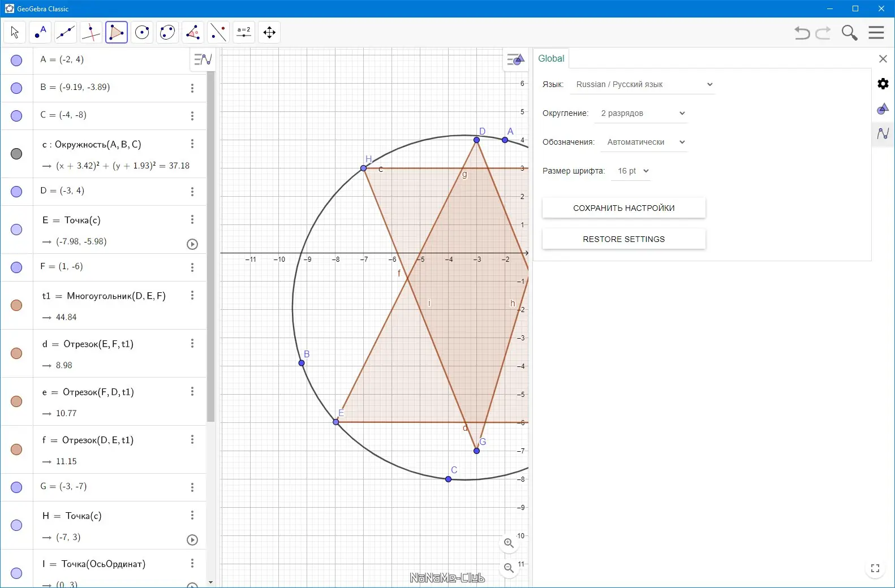Open more options for segment f row
This screenshot has height=588, width=895.
[x=192, y=439]
